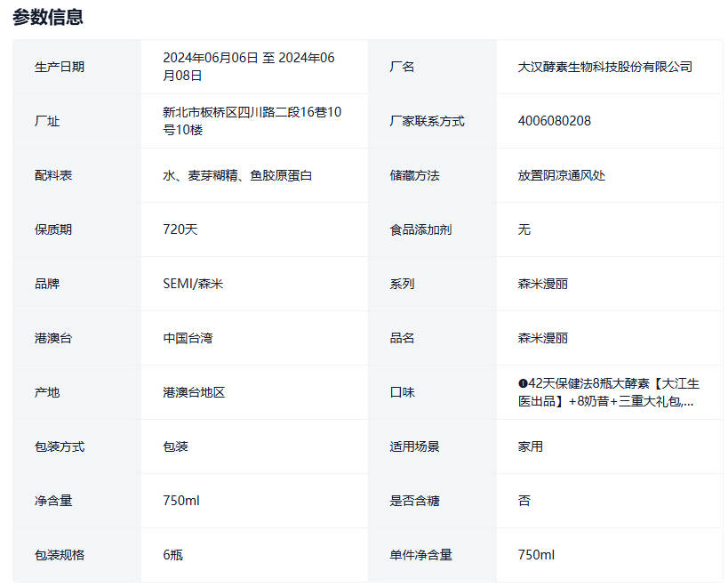Select the 产地 label
This screenshot has height=587, width=728.
[x=47, y=392]
